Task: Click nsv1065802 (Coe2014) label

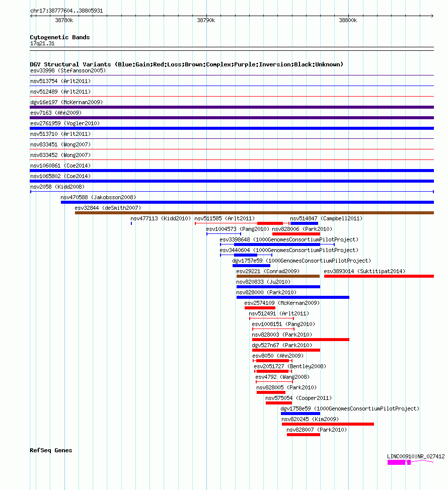Action: [60, 176]
